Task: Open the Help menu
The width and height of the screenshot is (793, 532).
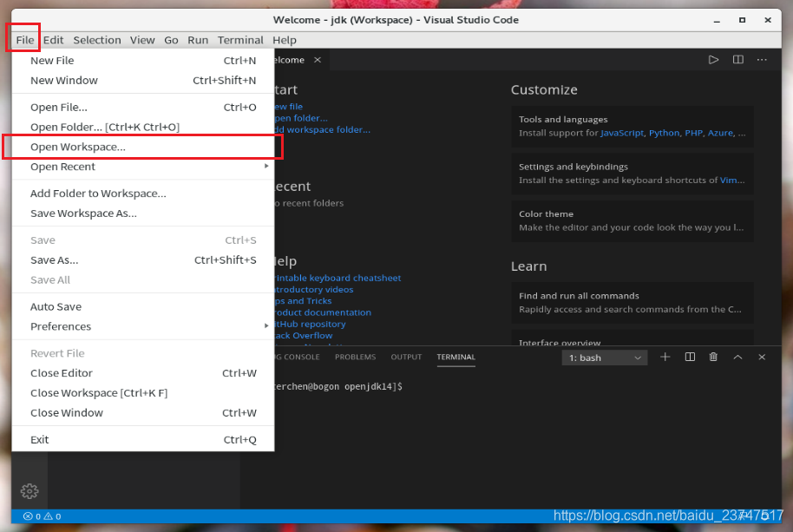Action: tap(285, 40)
